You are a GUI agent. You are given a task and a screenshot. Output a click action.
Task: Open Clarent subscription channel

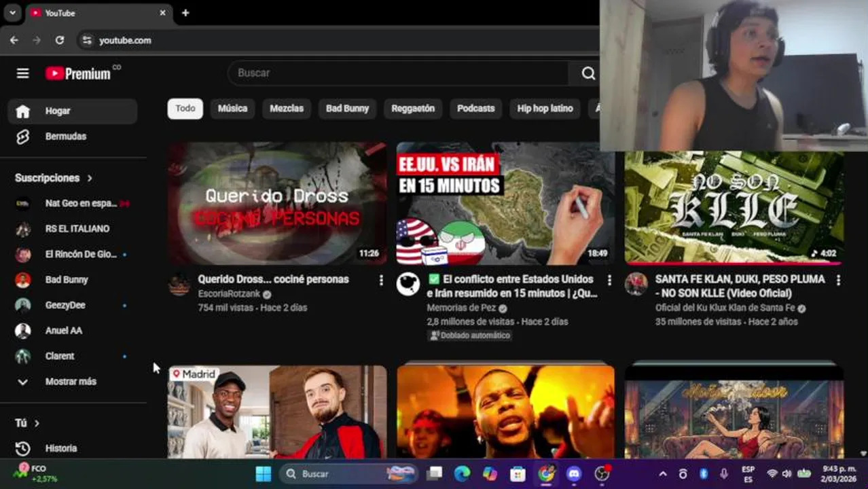pos(73,356)
